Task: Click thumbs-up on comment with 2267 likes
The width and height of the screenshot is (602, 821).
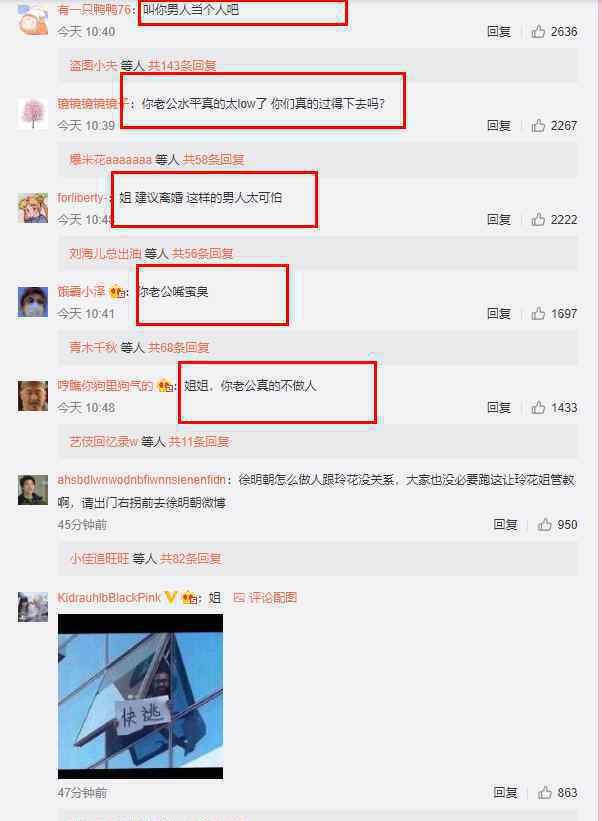Action: pos(538,126)
